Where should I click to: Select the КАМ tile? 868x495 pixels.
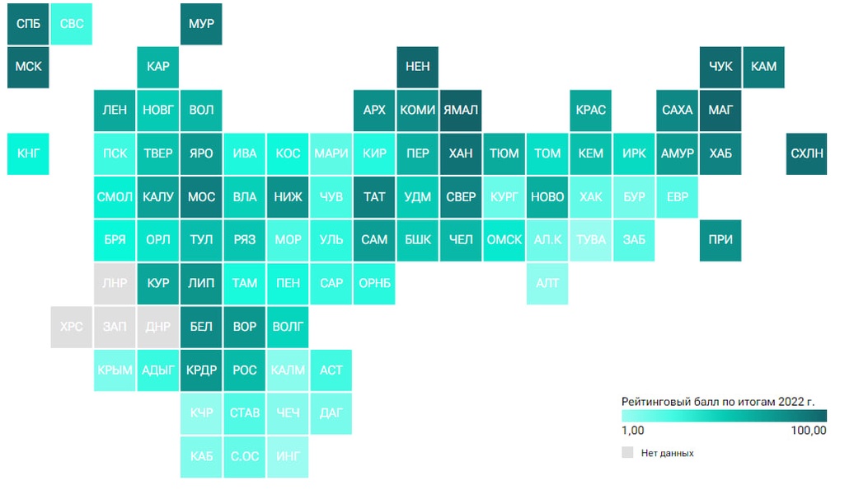(764, 67)
